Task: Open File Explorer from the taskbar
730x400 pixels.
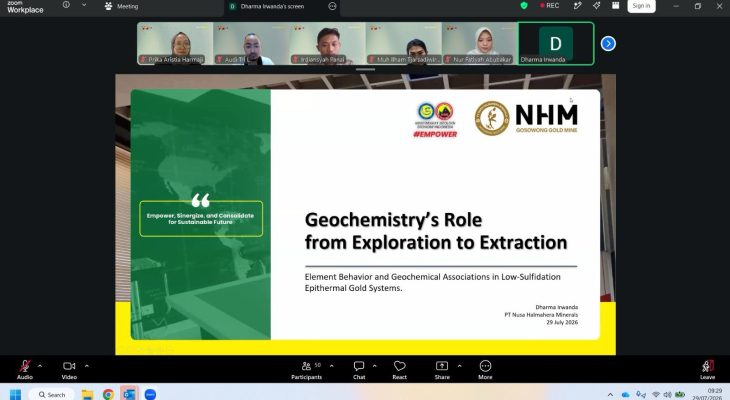Action: coord(88,394)
